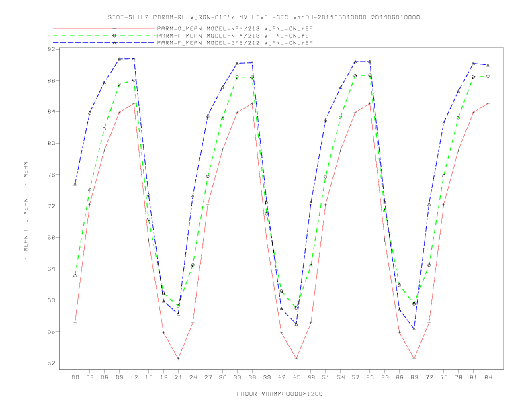532x411 pixels.
Task: Click the x-axis tick label 15
Action: (x=148, y=377)
